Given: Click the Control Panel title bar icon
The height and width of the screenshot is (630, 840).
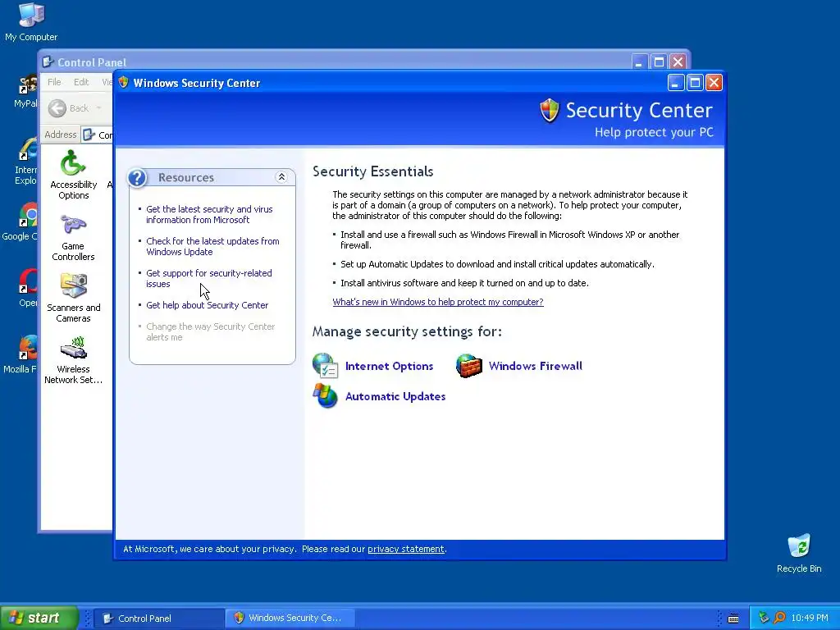Looking at the screenshot, I should tap(48, 62).
